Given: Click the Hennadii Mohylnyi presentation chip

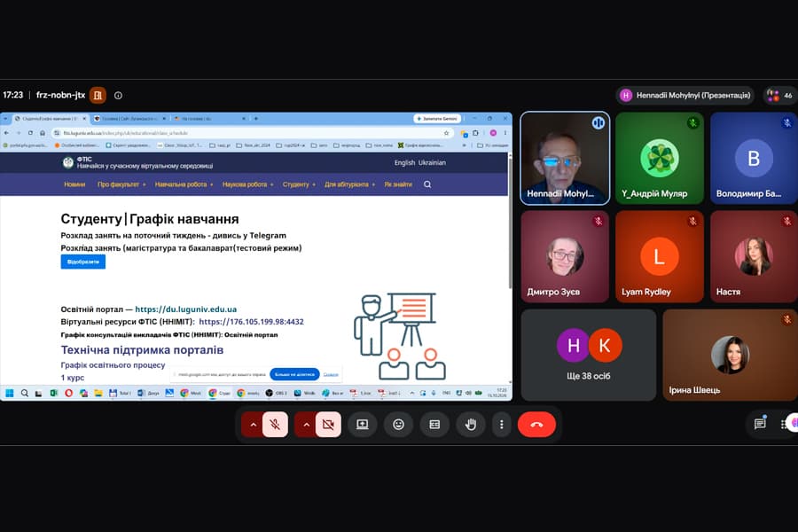Looking at the screenshot, I should pyautogui.click(x=686, y=95).
